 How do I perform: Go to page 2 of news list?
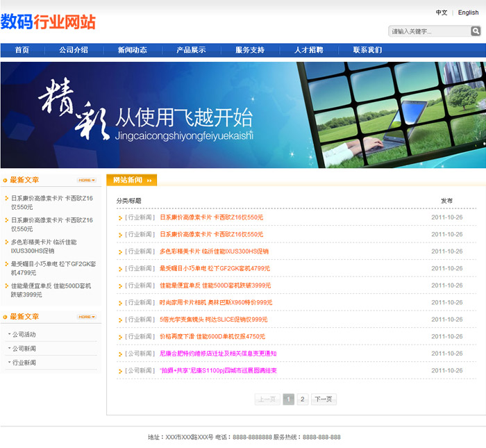pos(303,399)
